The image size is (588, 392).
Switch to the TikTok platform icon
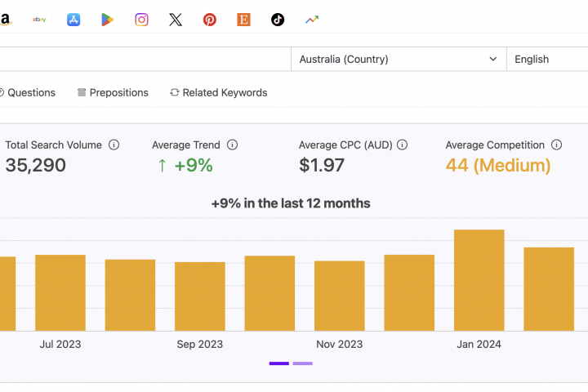pos(278,20)
